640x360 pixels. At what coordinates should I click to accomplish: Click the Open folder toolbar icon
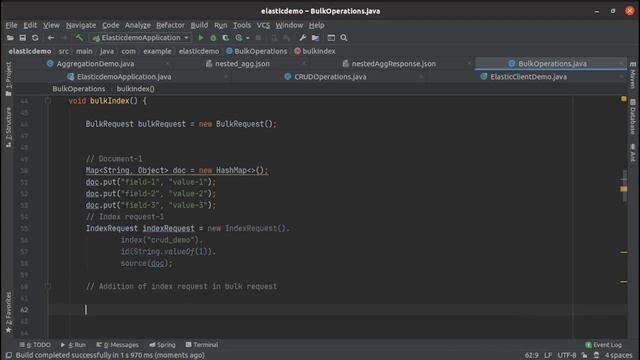pyautogui.click(x=10, y=38)
